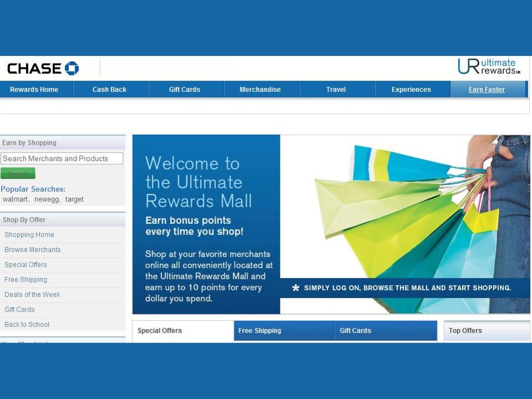Search popular term target

74,199
